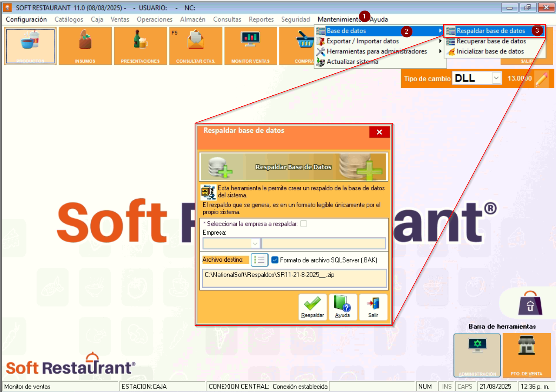Open Consultar Ctas. toolbar icon

coord(195,46)
